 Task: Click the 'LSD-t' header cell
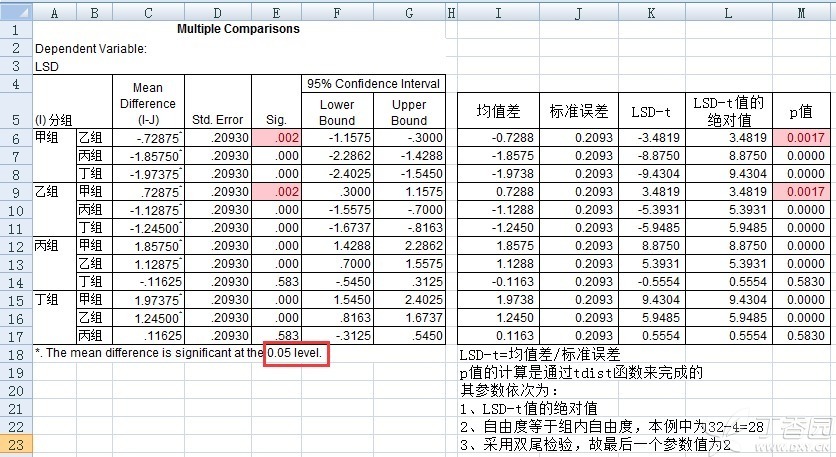[652, 111]
